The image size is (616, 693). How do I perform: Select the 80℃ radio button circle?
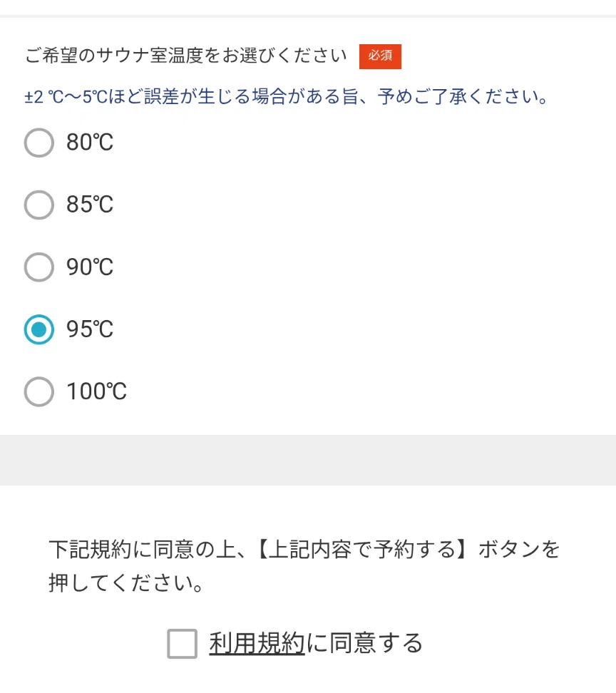pyautogui.click(x=39, y=143)
